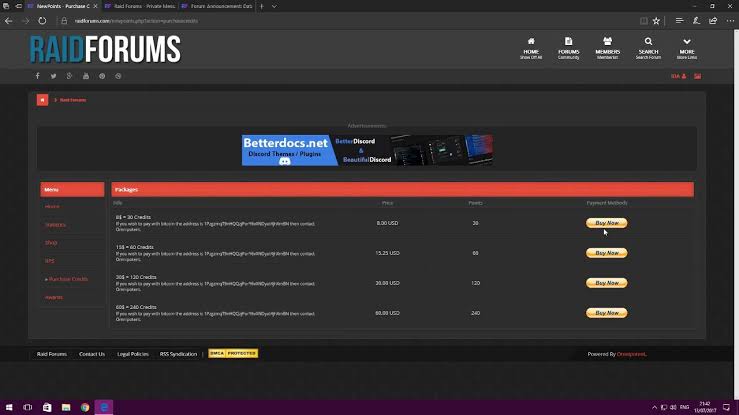Click the Raid Forums breadcrumb link
The height and width of the screenshot is (415, 739).
73,100
